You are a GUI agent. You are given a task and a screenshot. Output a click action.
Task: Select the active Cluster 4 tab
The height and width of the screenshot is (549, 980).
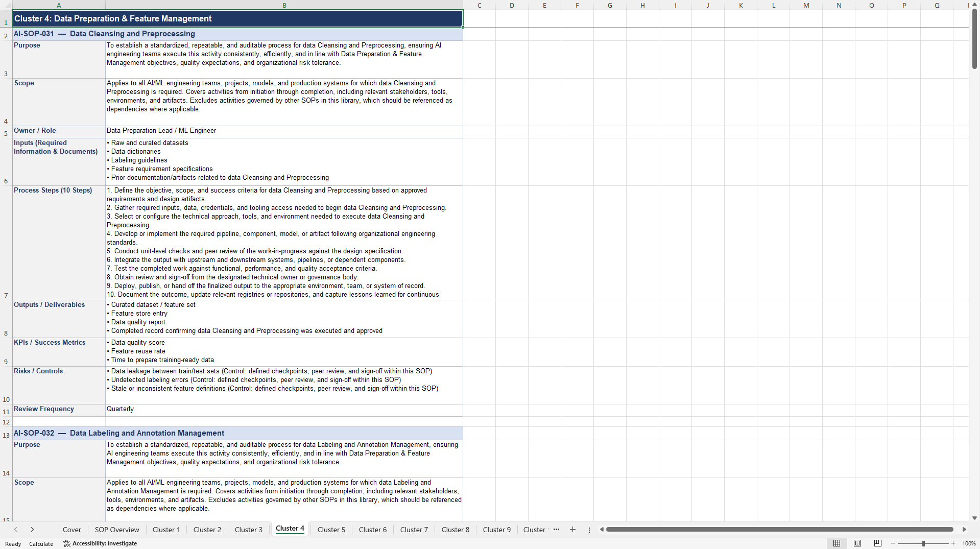coord(290,529)
